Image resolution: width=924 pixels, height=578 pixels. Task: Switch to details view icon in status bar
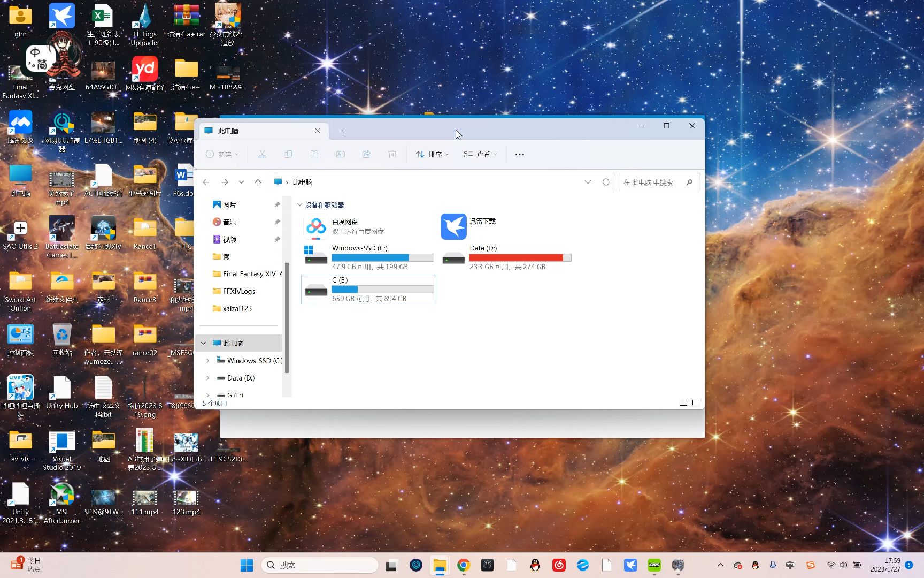click(x=683, y=402)
